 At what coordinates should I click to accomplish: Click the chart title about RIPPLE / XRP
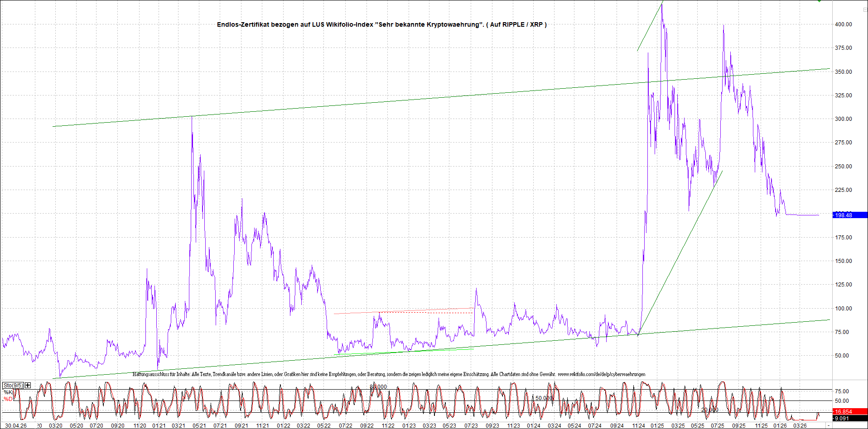coord(381,24)
